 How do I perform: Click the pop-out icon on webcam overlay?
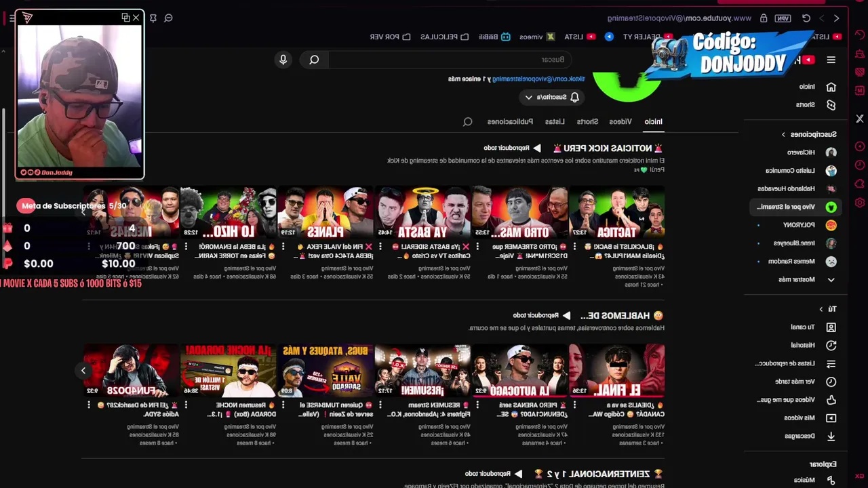pos(125,18)
